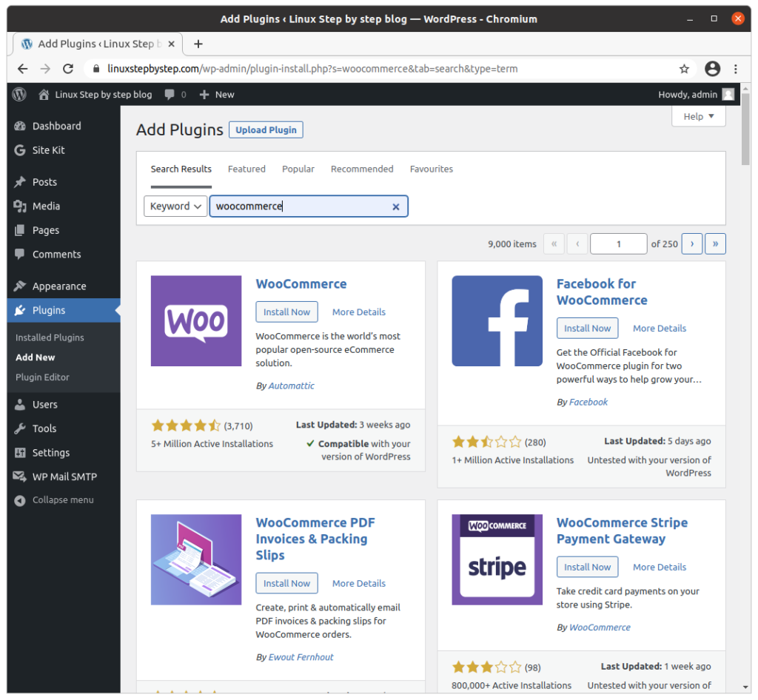The height and width of the screenshot is (700, 758).
Task: Click the Plugins plug icon
Action: point(20,310)
